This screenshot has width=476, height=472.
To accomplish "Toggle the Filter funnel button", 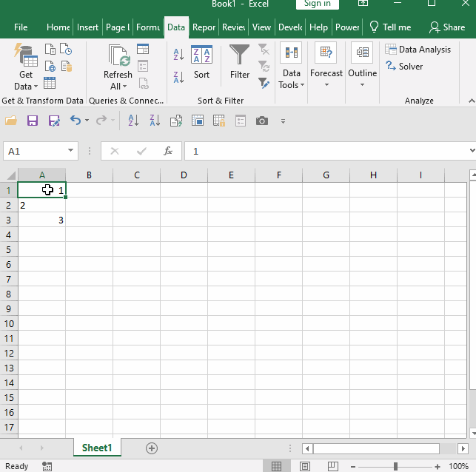I will pyautogui.click(x=240, y=62).
